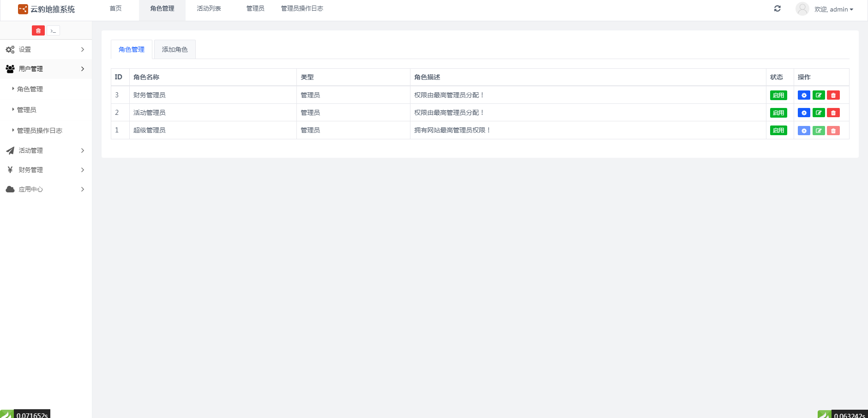
Task: Switch to 活动列表 top tab
Action: 209,8
